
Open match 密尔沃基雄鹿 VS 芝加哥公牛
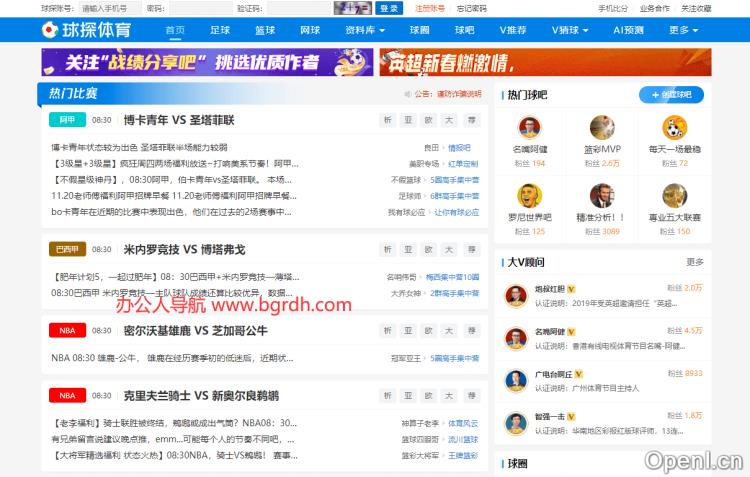195,331
